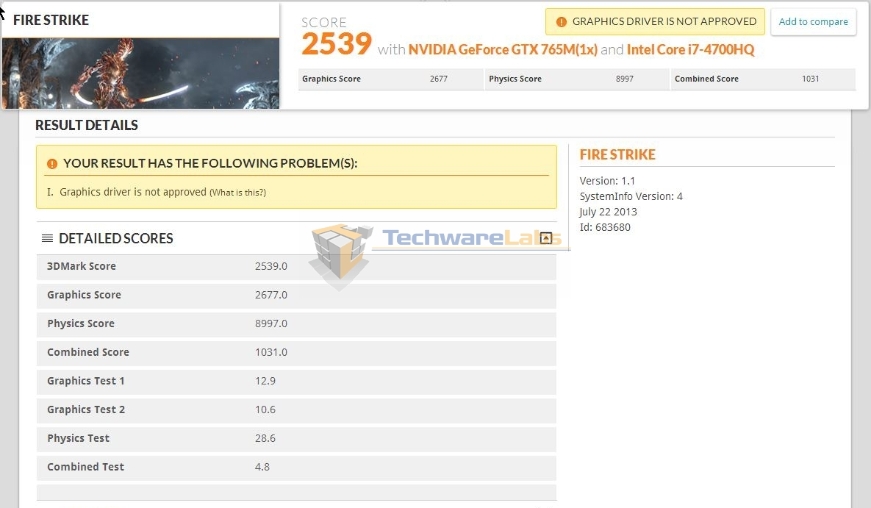Click Graphics Driver Is Not Approved banner
Image resolution: width=871 pixels, height=508 pixels.
(655, 22)
